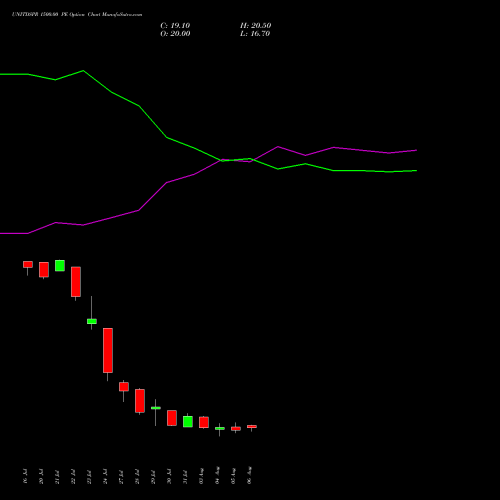Click the green candle above 21 Jul
500x500 pixels.
point(60,266)
